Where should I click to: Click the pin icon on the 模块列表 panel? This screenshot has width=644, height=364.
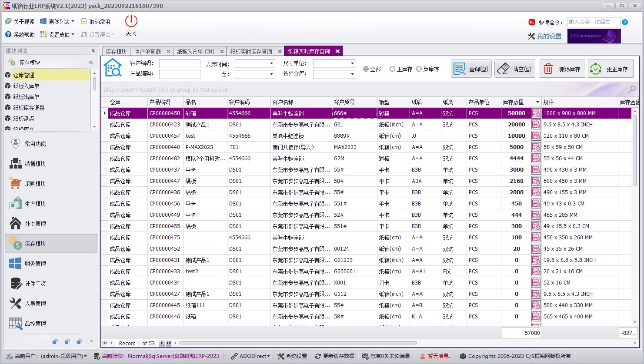(92, 50)
